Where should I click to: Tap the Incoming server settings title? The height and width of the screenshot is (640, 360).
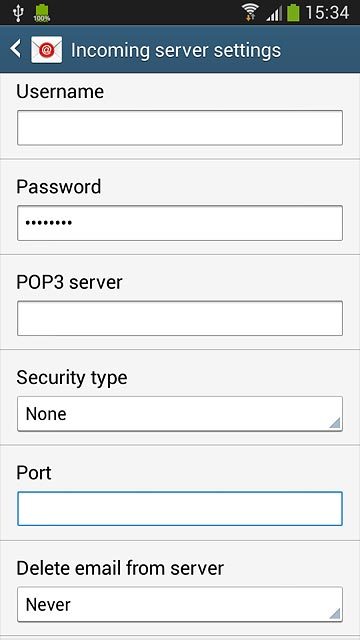[x=176, y=50]
